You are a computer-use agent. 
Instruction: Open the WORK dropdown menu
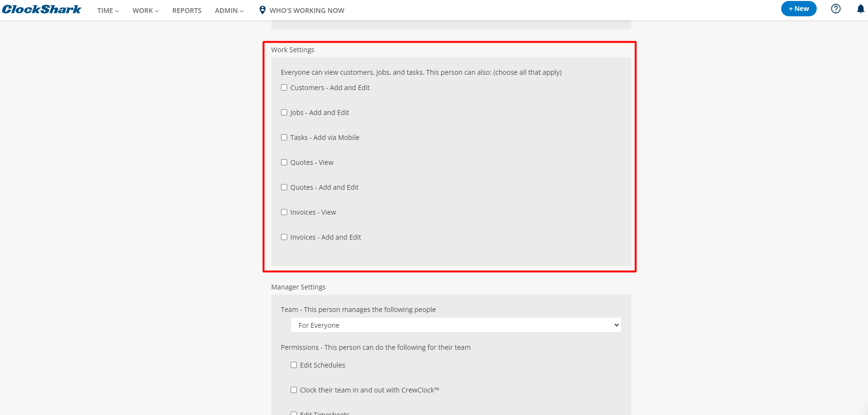145,11
